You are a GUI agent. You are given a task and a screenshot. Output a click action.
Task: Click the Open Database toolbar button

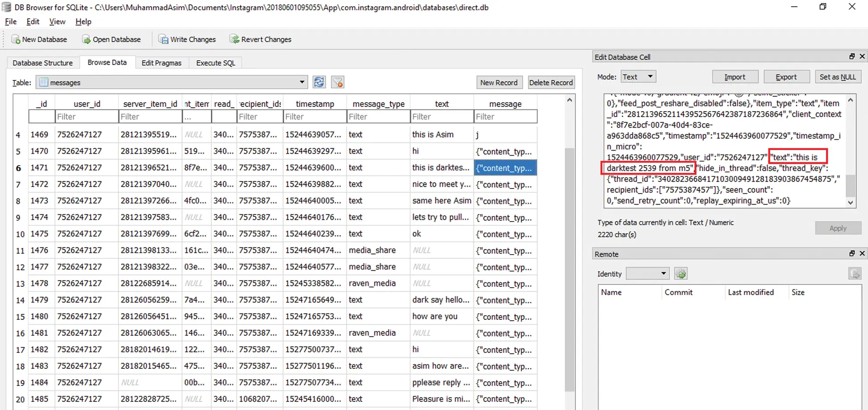[x=111, y=39]
